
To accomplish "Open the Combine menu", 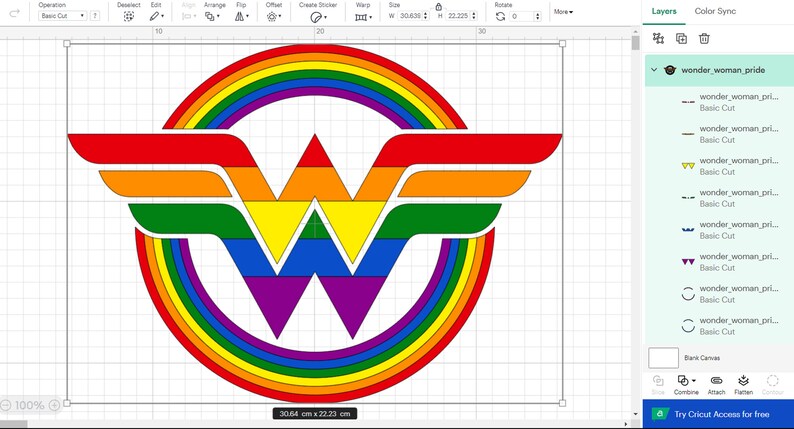I will [686, 384].
